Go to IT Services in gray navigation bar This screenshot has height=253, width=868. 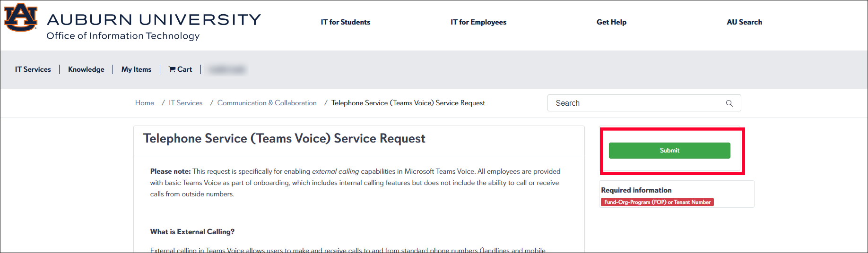tap(33, 69)
